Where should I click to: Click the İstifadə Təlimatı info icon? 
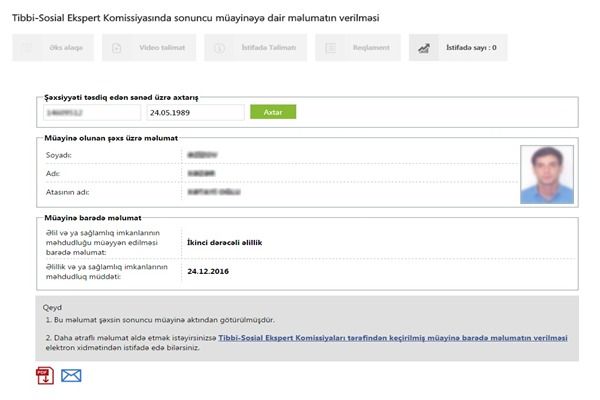[220, 48]
